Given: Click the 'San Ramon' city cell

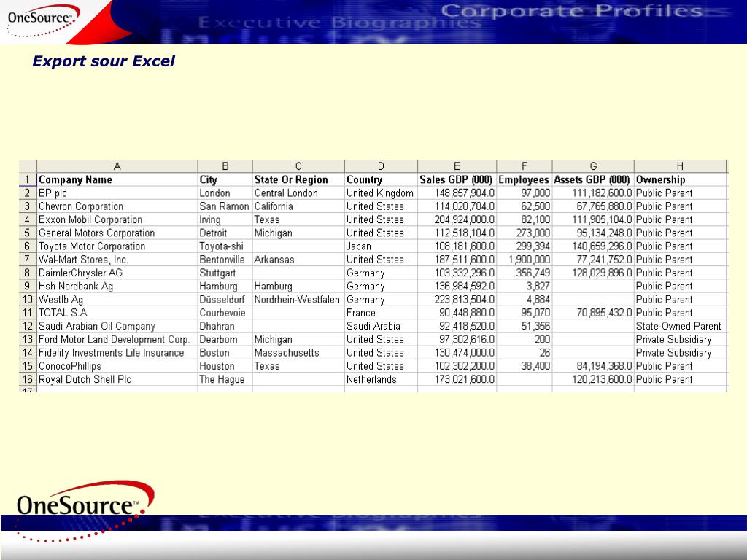Looking at the screenshot, I should click(x=225, y=206).
